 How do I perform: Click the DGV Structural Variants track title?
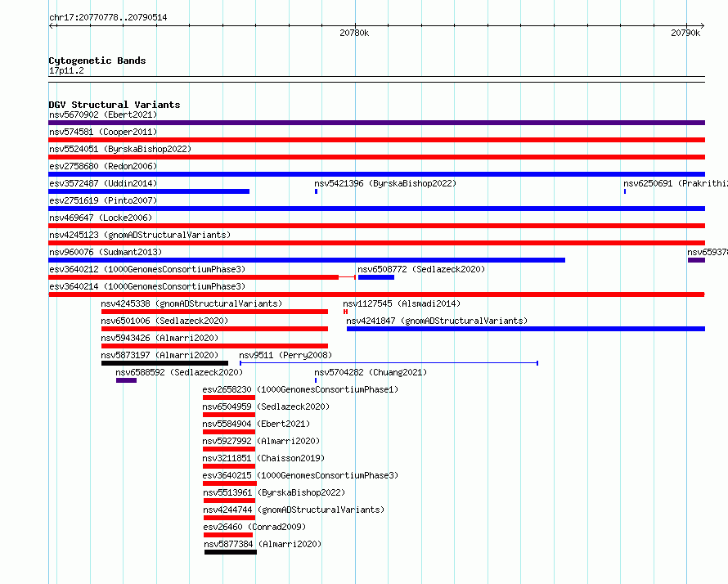[x=115, y=105]
